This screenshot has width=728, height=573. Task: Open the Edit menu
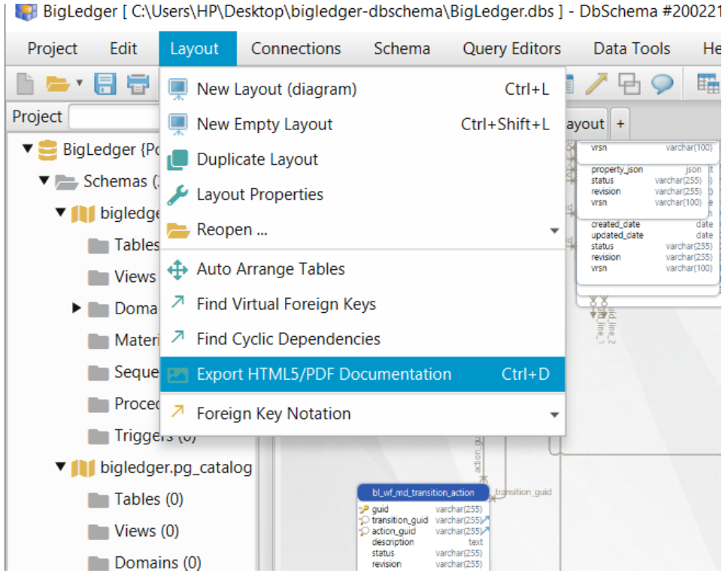pyautogui.click(x=123, y=48)
